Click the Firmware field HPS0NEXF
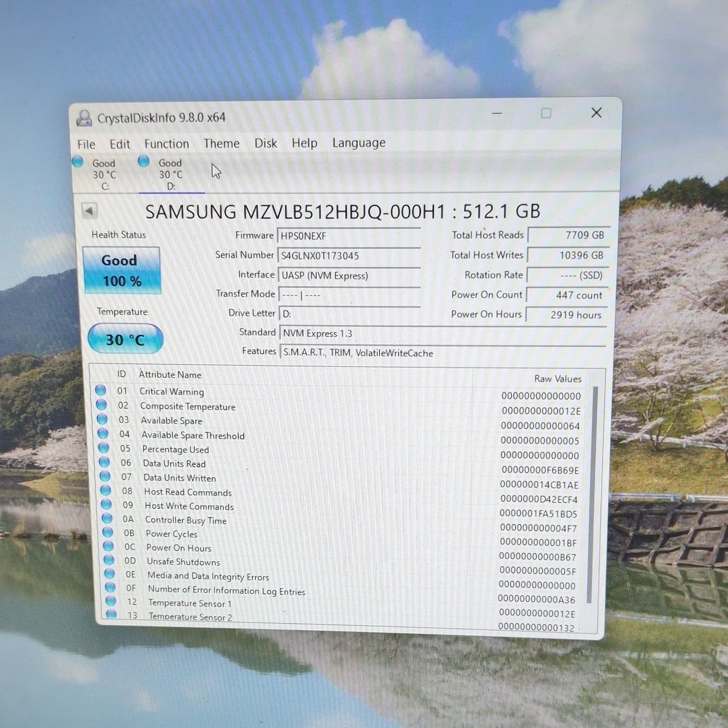 tap(349, 236)
